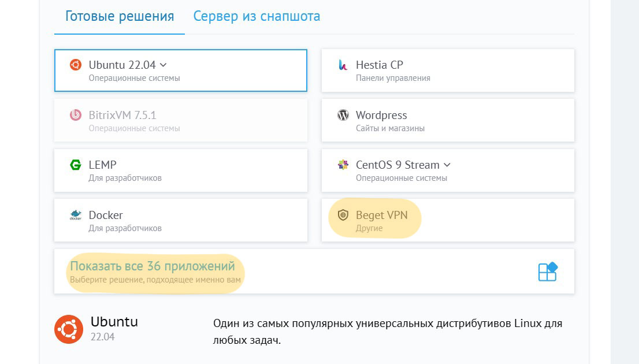Click the large Ubuntu logo in description
The height and width of the screenshot is (364, 639).
click(x=68, y=329)
